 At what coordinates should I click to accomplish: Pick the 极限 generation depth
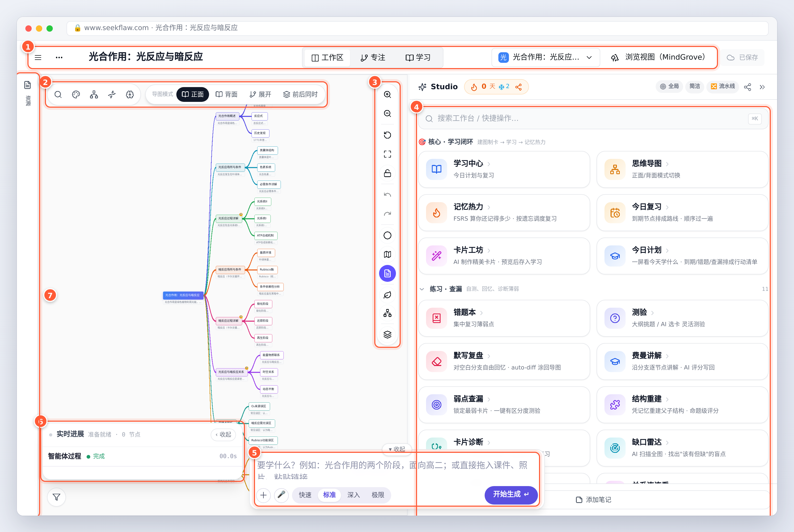[x=378, y=495]
